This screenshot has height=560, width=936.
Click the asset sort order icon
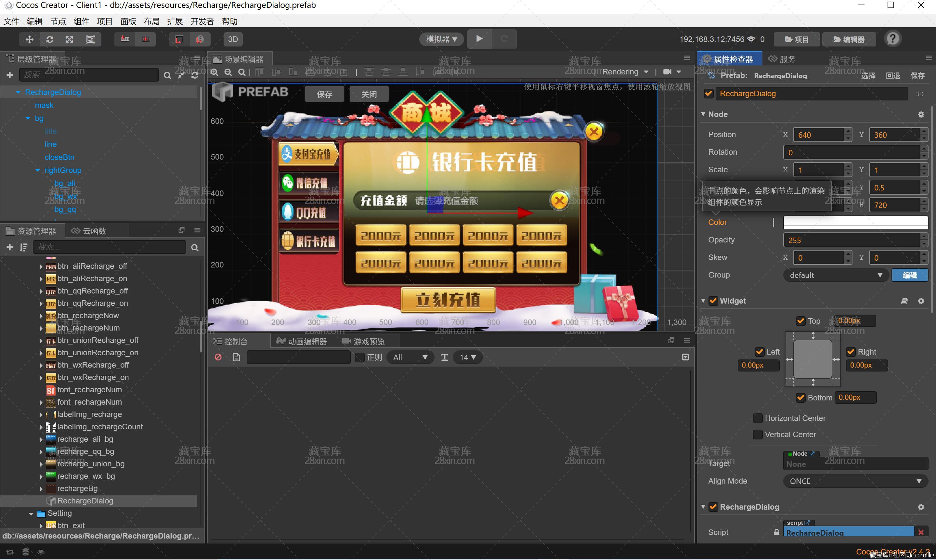pos(23,247)
